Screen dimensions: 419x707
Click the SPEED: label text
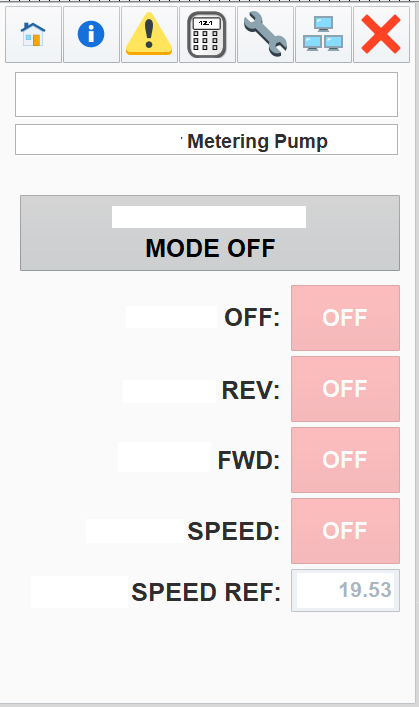[234, 531]
